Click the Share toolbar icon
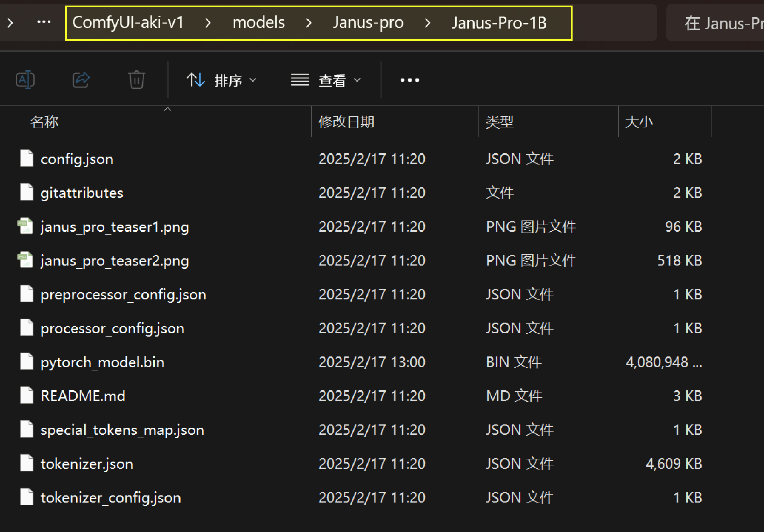This screenshot has height=532, width=764. point(81,80)
